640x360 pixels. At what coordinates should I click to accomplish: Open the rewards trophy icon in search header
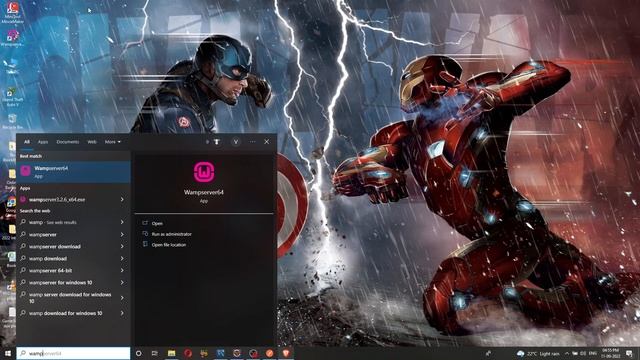(x=217, y=142)
